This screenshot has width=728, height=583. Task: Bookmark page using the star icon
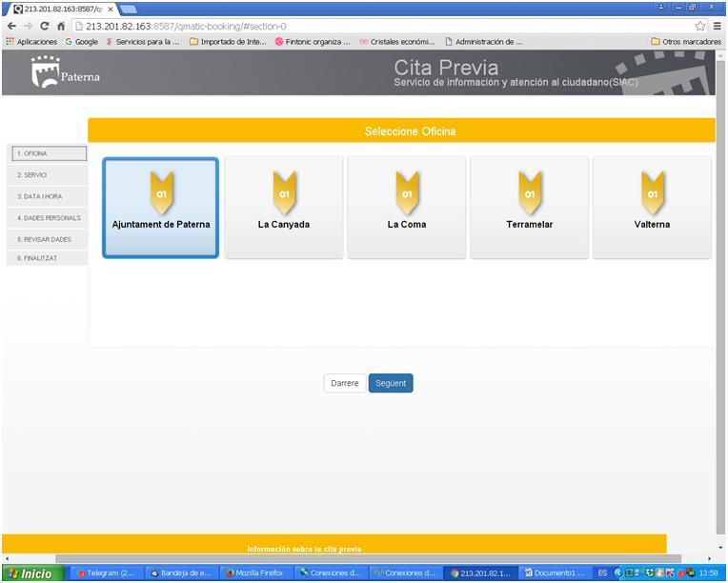(700, 26)
